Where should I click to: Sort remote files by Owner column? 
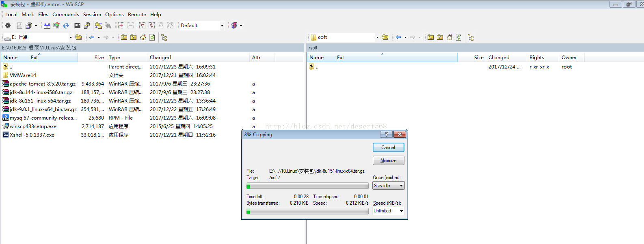click(x=572, y=58)
